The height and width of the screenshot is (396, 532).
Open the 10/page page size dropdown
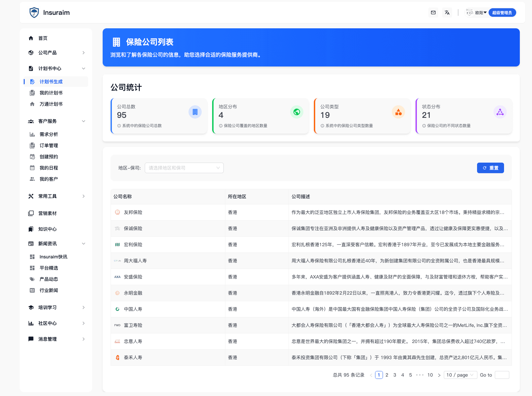click(x=460, y=375)
